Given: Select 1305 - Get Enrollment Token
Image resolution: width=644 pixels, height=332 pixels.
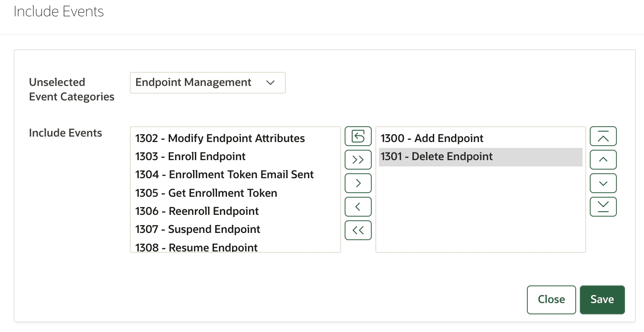Looking at the screenshot, I should [206, 193].
